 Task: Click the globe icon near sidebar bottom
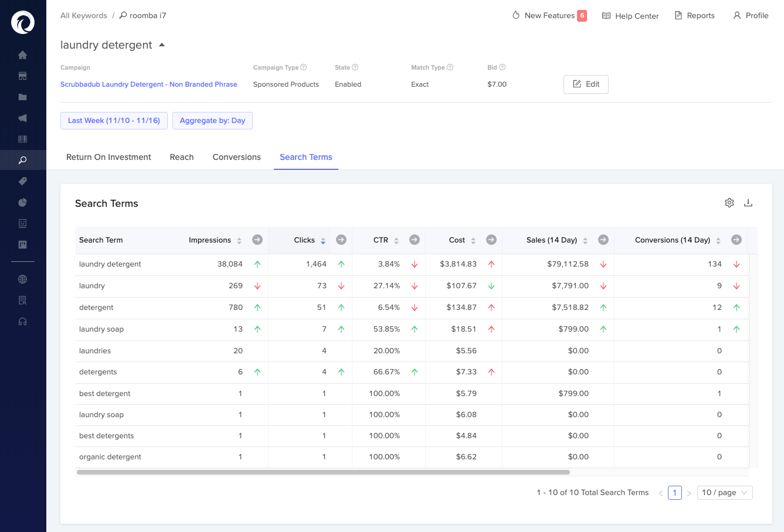tap(22, 279)
